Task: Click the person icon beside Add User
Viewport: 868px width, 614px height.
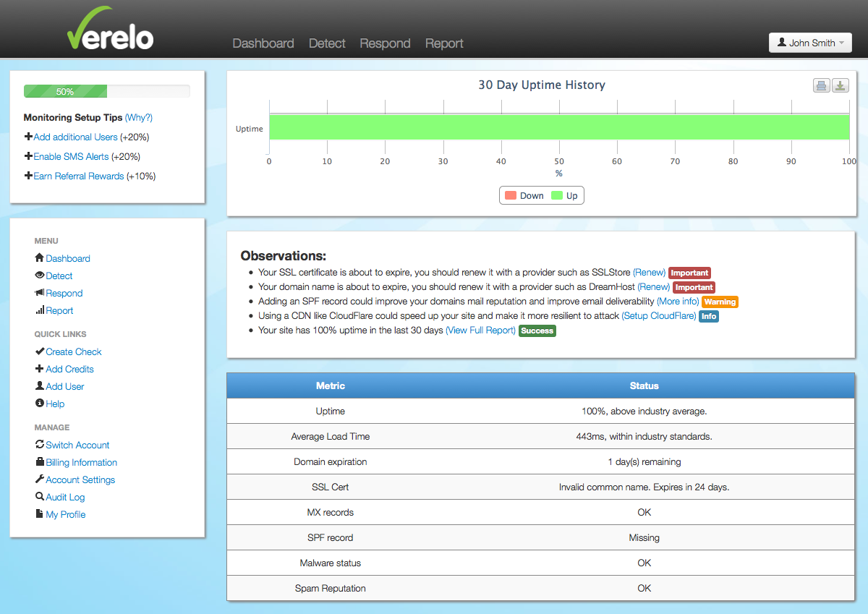Action: [x=40, y=386]
